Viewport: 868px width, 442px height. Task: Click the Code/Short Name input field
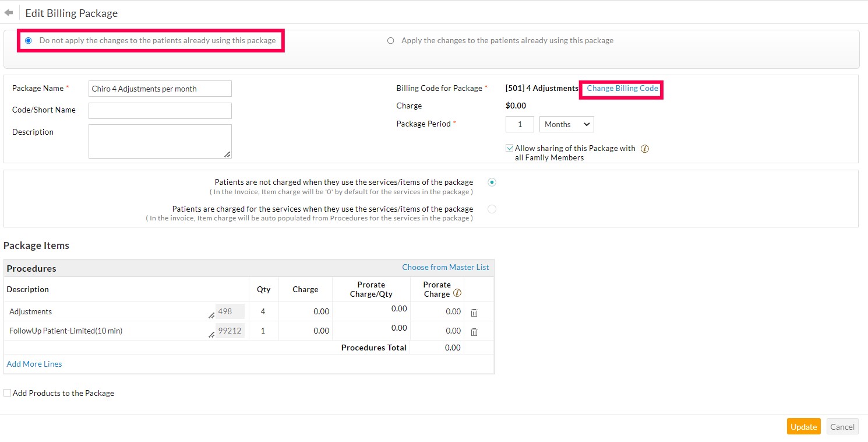[160, 110]
